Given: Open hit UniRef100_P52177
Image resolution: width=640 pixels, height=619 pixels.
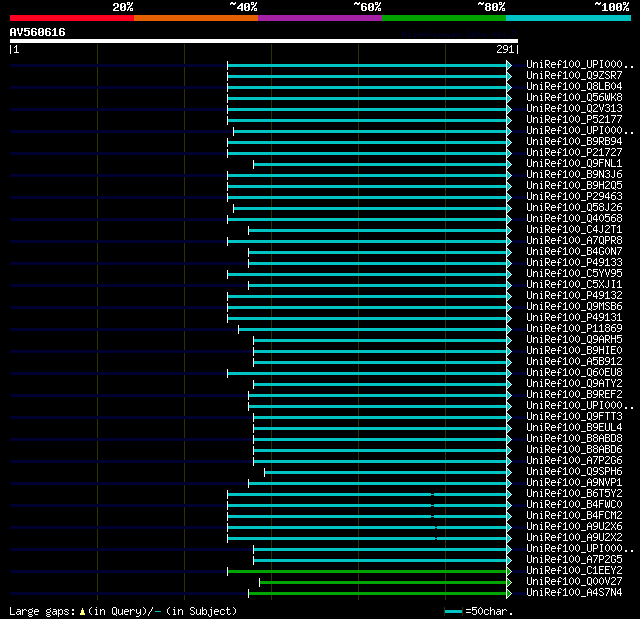Looking at the screenshot, I should coord(574,120).
